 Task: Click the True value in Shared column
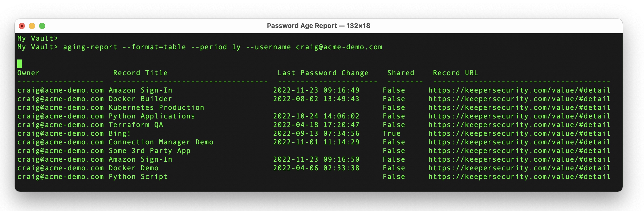392,133
